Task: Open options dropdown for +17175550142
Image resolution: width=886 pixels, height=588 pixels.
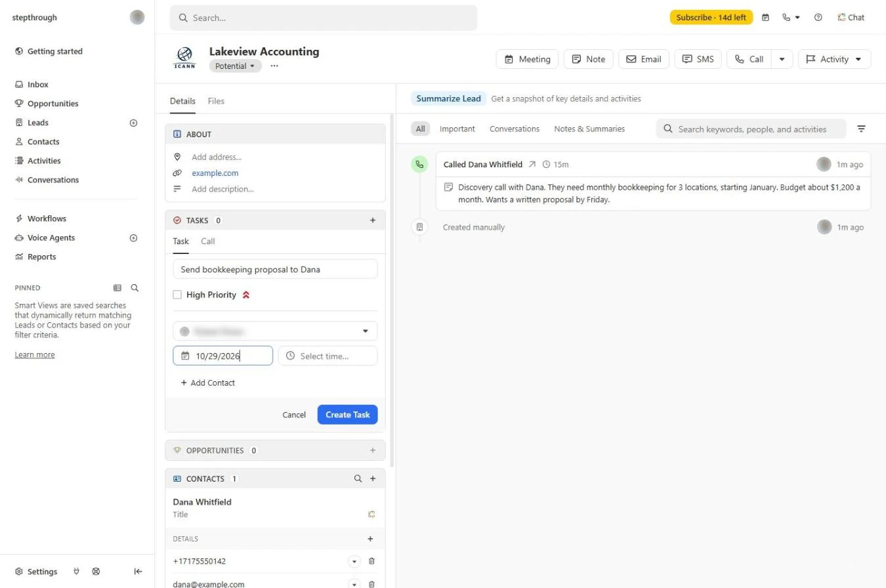Action: [354, 561]
